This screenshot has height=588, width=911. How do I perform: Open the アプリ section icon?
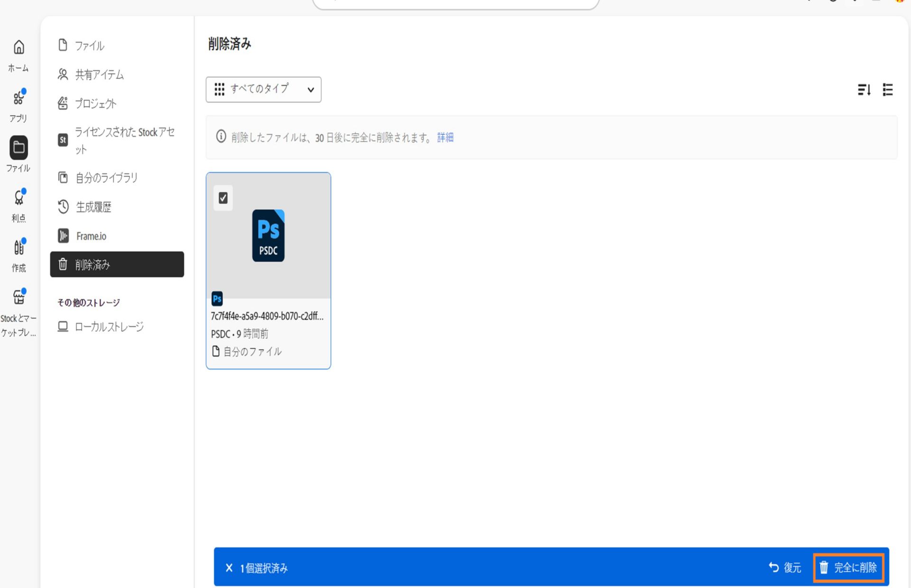[x=19, y=98]
